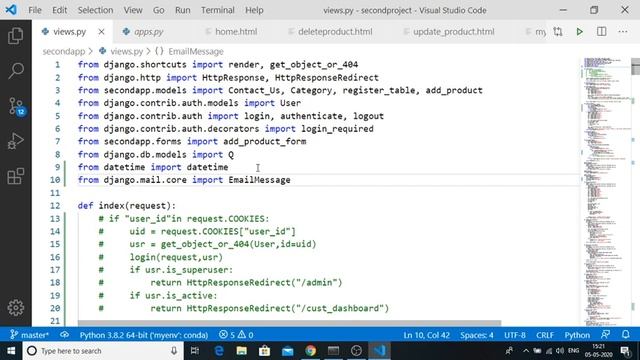Open the Windows Start menu

click(x=11, y=351)
